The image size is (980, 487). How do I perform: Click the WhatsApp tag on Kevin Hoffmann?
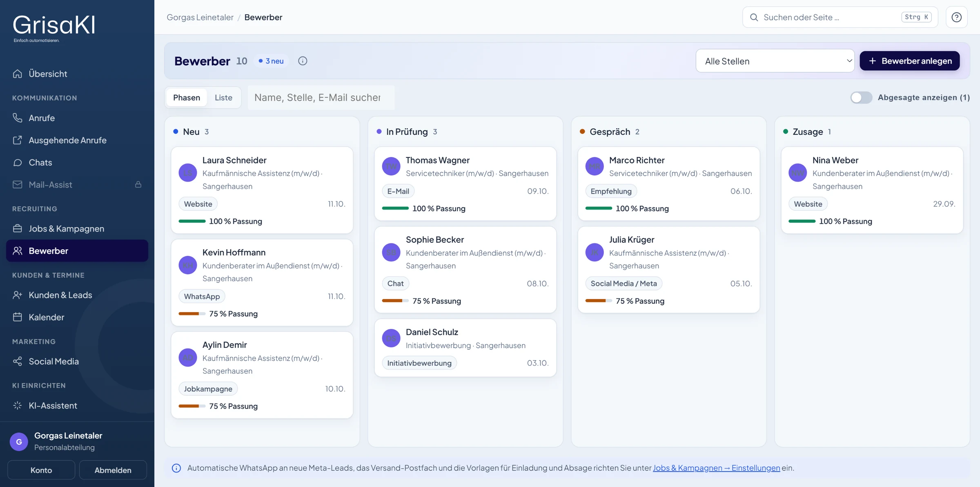[x=202, y=297]
